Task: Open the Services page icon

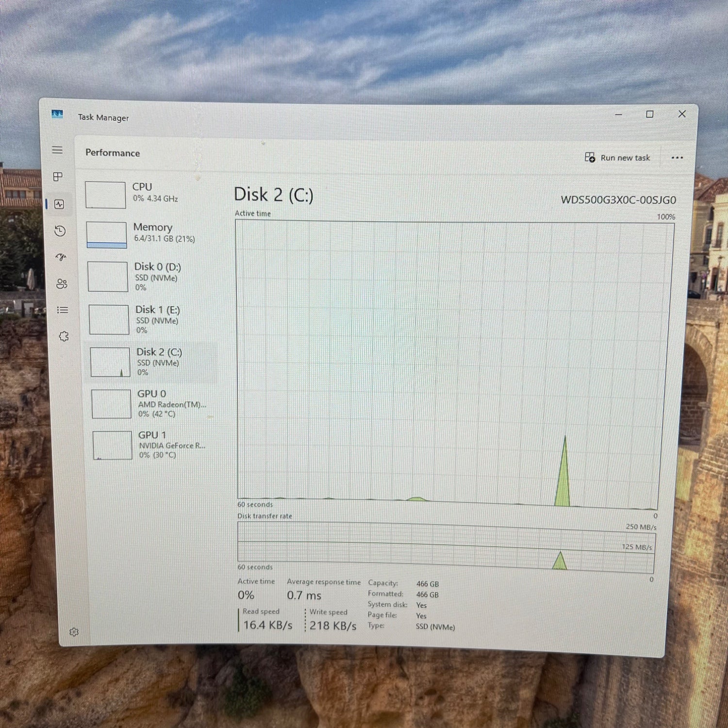Action: click(64, 336)
